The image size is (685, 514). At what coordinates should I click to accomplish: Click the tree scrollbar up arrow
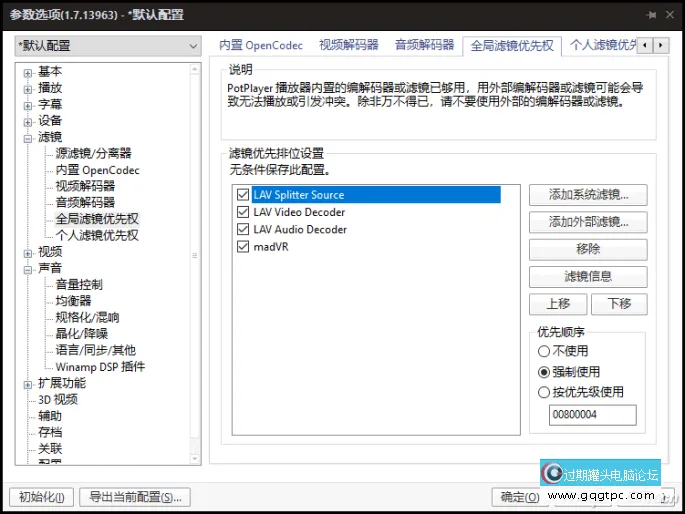point(195,69)
